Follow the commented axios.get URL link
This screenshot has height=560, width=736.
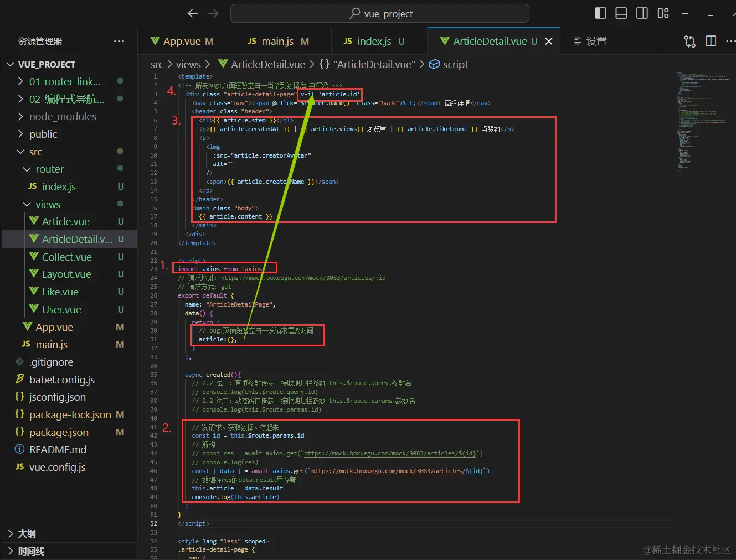390,454
